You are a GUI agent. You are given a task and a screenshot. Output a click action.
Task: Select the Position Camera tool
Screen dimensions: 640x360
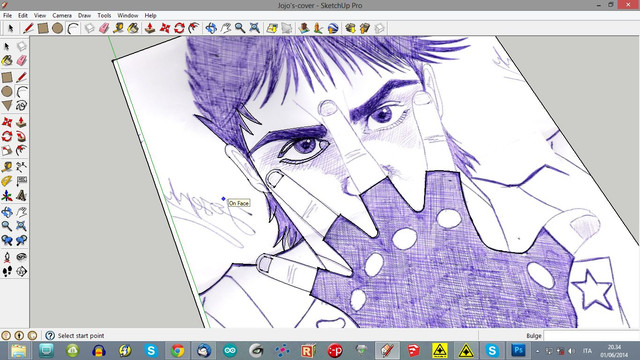[x=7, y=257]
